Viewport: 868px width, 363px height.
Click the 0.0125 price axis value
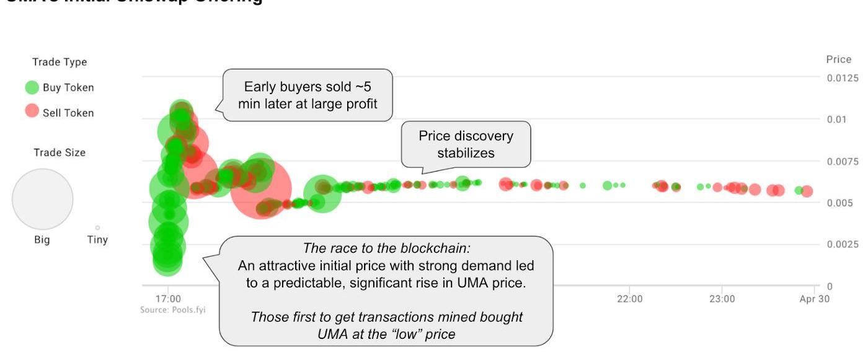tap(843, 78)
